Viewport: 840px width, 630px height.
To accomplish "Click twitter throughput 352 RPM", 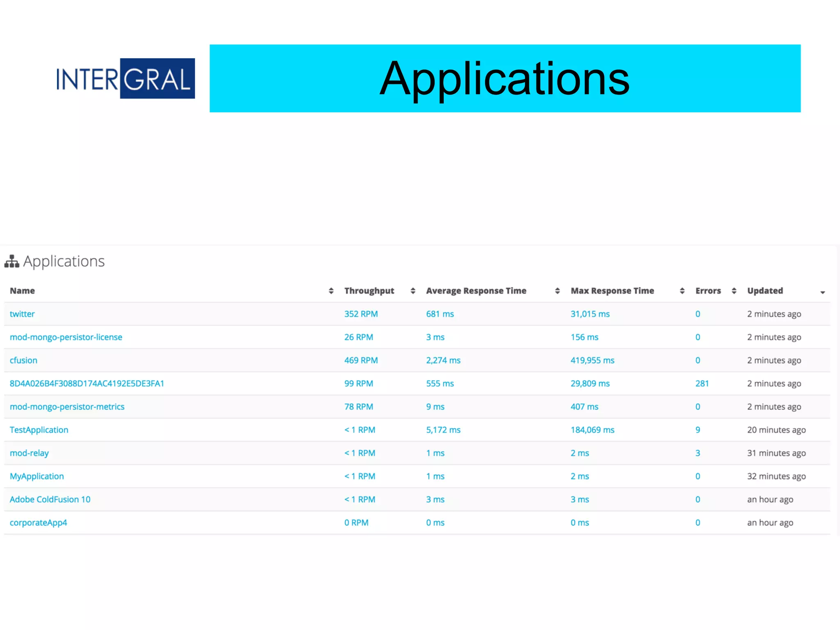I will tap(361, 314).
